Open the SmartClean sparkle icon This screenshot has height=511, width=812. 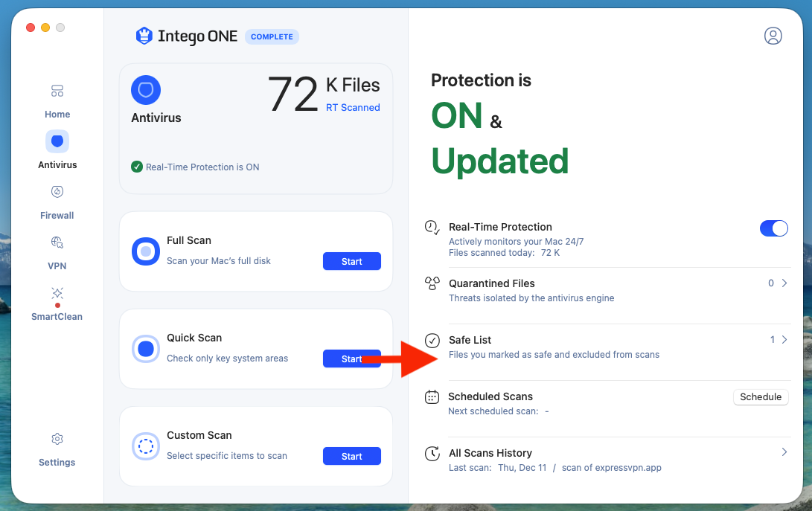click(57, 294)
